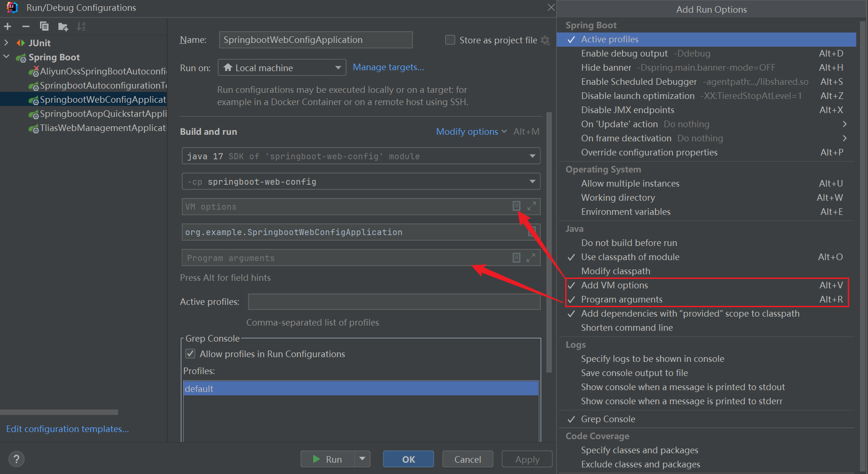Viewport: 868px width, 474px height.
Task: Select Disable launch optimization option
Action: tap(706, 96)
